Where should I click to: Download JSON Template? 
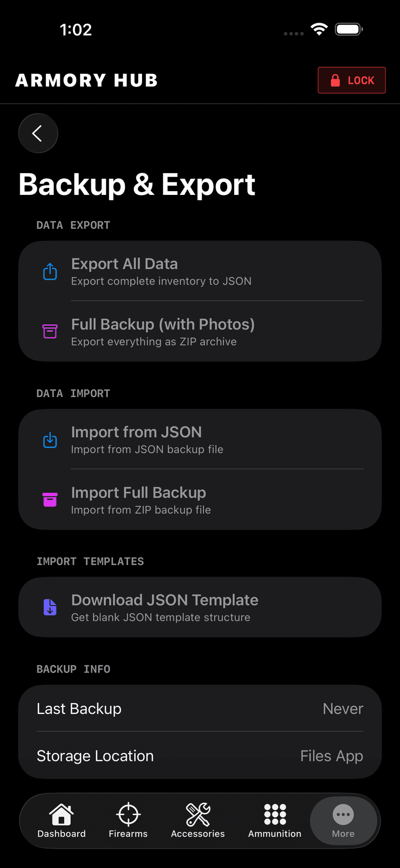[x=200, y=607]
